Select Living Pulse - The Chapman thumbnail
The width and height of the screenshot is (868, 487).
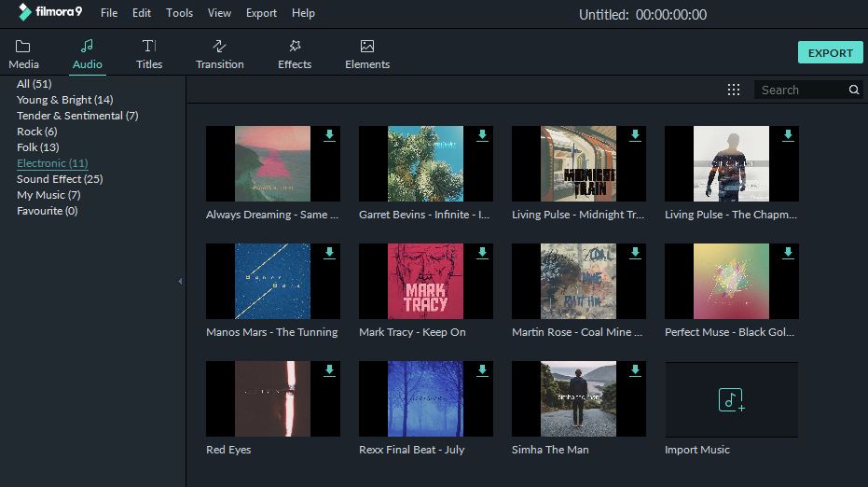(731, 163)
